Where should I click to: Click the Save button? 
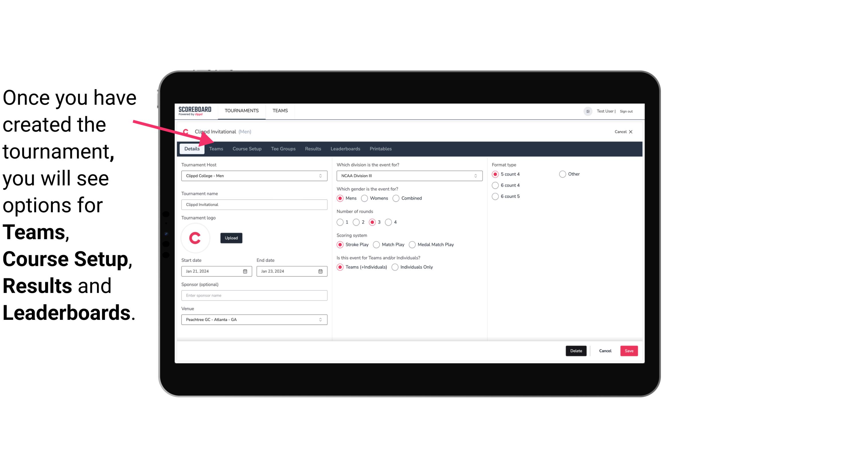pos(629,351)
